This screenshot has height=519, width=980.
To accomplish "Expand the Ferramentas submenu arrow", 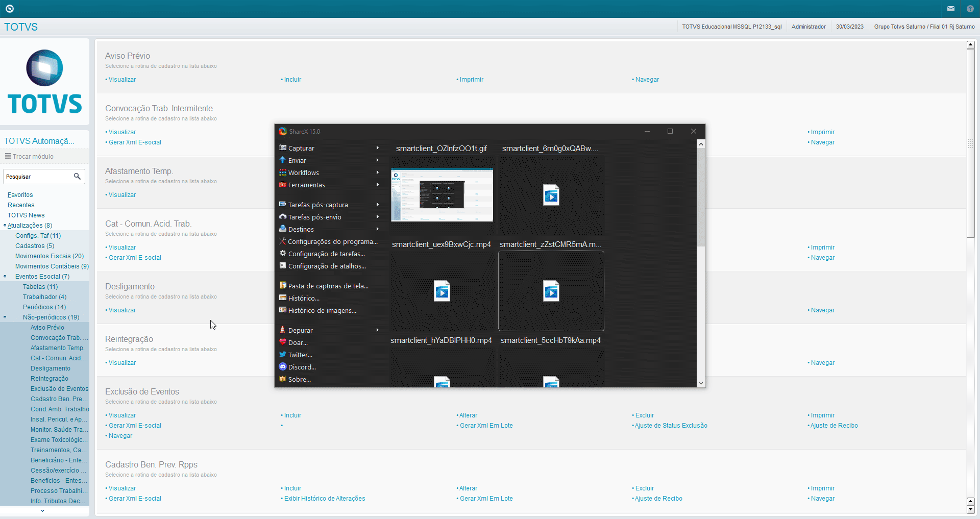I will (378, 185).
